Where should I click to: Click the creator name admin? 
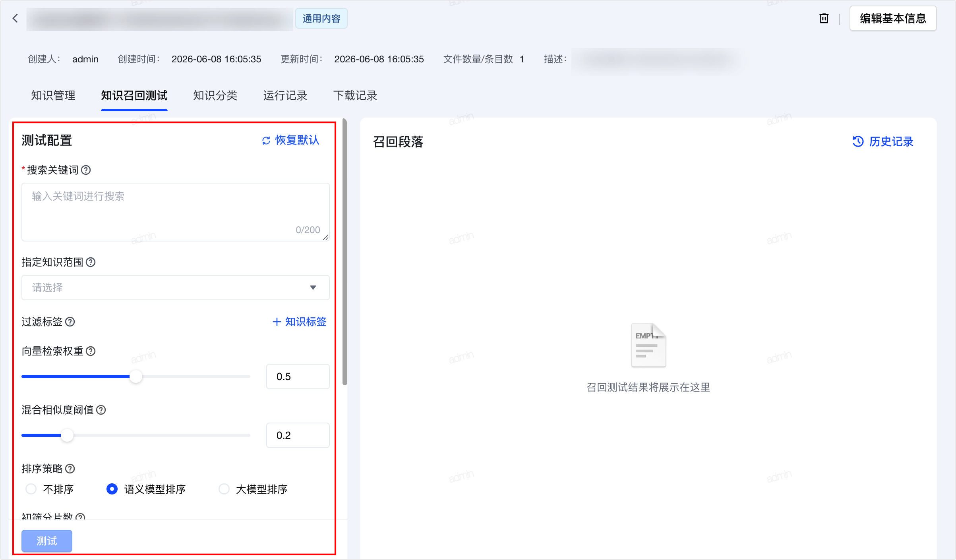pos(85,59)
